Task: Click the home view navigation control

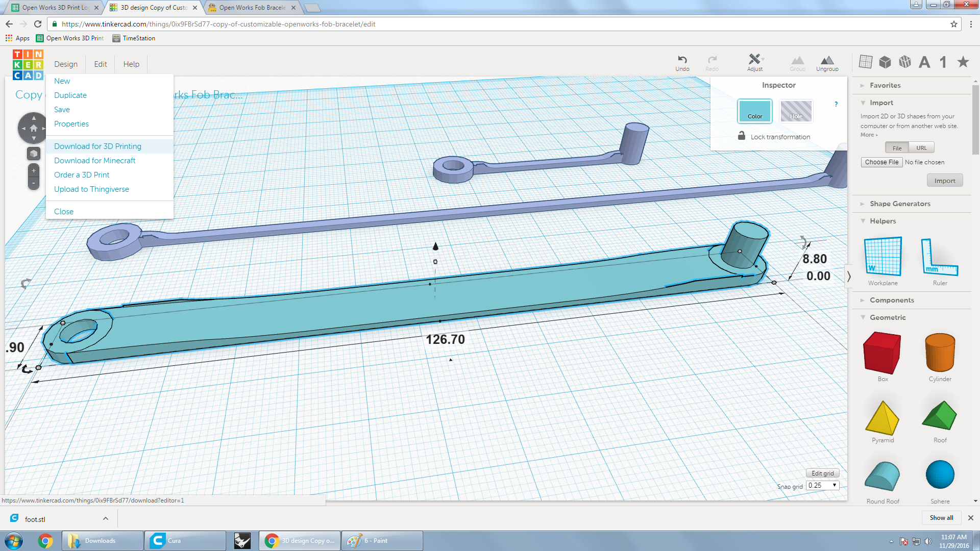Action: tap(34, 128)
